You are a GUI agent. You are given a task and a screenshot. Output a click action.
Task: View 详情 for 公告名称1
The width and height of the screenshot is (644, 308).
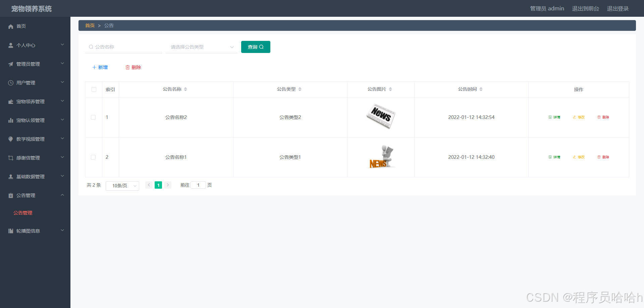pos(554,157)
